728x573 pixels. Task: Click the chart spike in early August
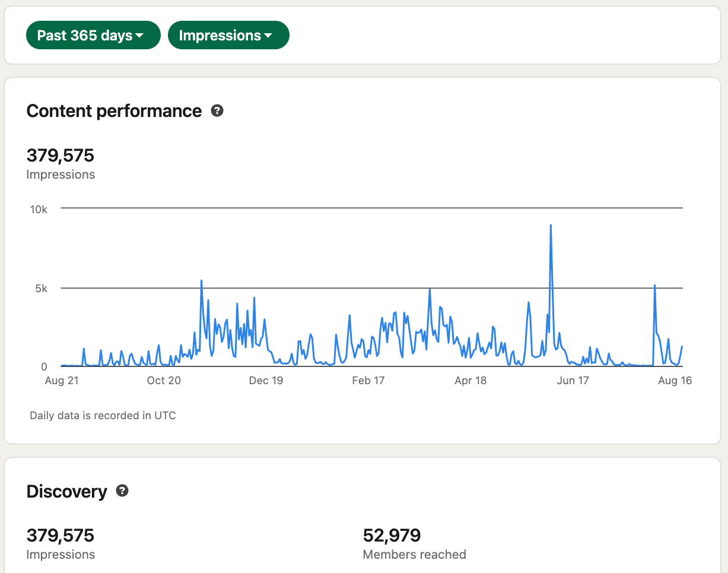click(x=654, y=286)
